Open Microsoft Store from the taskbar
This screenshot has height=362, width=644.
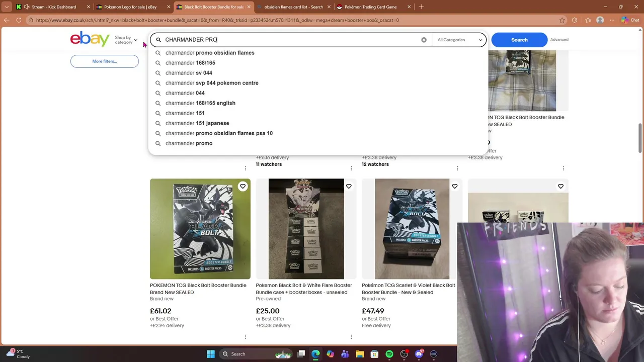coord(374,354)
